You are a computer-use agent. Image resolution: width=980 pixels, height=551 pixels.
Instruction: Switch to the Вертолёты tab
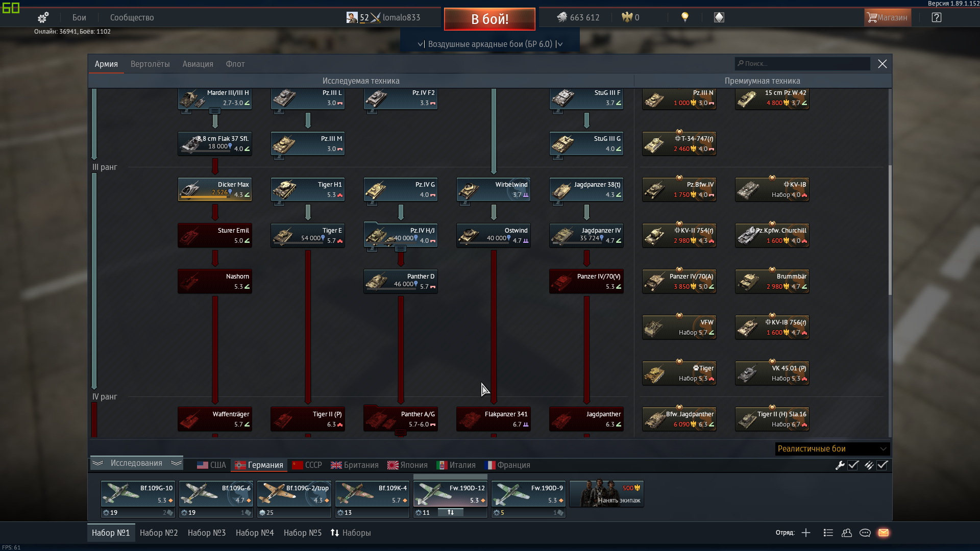click(150, 64)
